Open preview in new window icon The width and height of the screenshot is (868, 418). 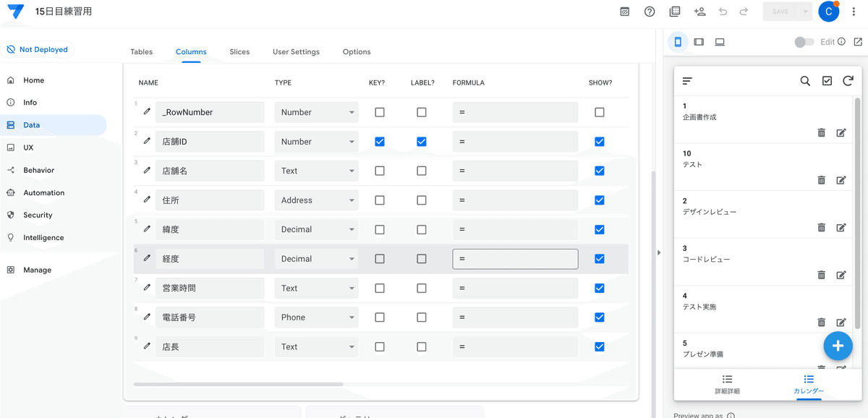coord(858,42)
